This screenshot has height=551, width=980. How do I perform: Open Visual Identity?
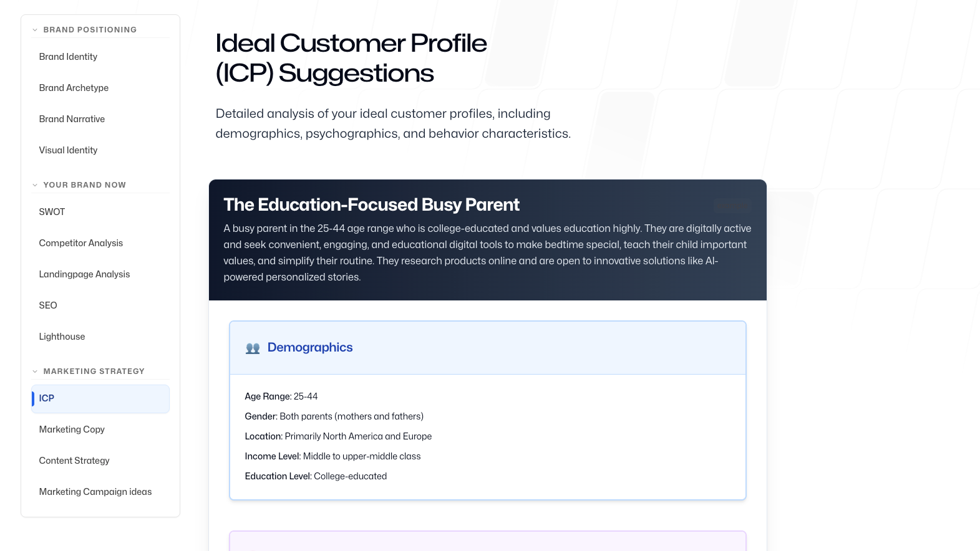pyautogui.click(x=68, y=150)
